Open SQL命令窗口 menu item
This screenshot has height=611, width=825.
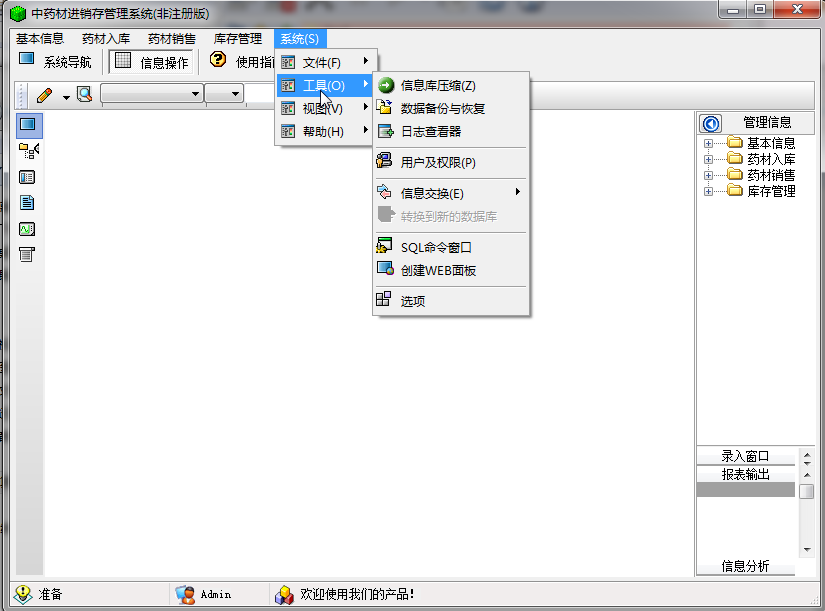pos(450,247)
